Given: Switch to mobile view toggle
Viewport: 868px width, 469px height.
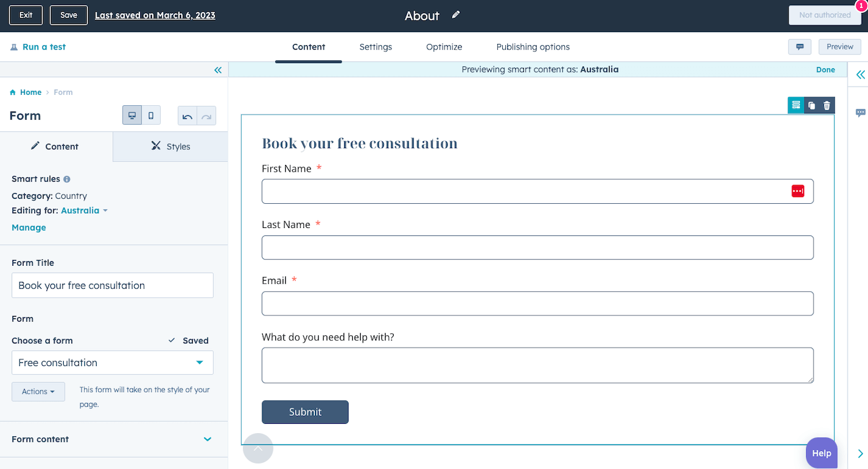Looking at the screenshot, I should point(151,115).
